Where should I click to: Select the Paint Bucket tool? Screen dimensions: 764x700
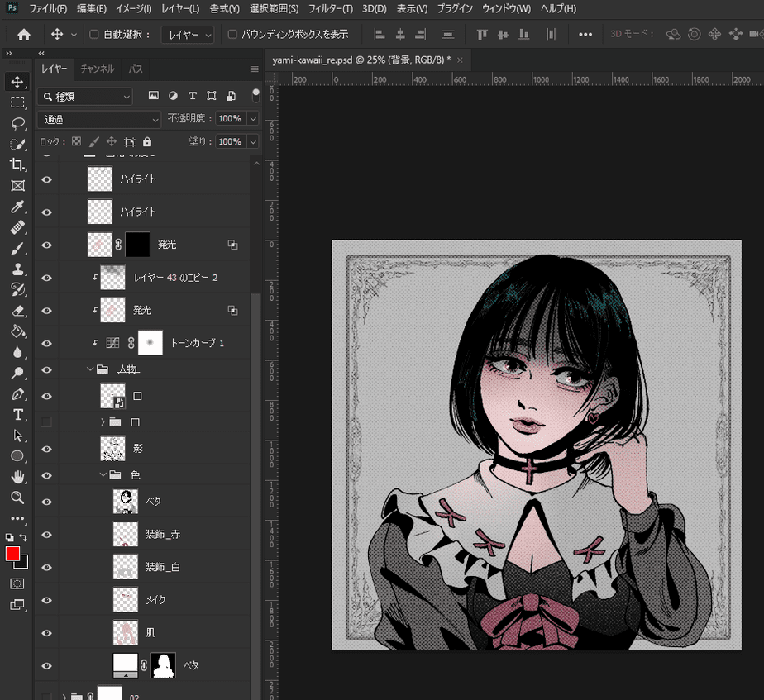click(17, 331)
